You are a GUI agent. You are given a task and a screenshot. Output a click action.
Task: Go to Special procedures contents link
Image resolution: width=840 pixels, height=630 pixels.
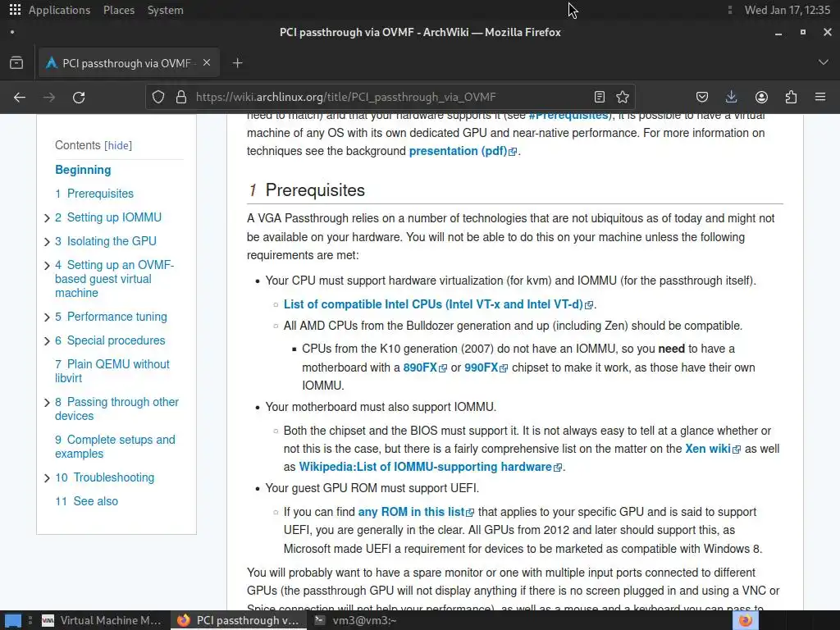110,340
